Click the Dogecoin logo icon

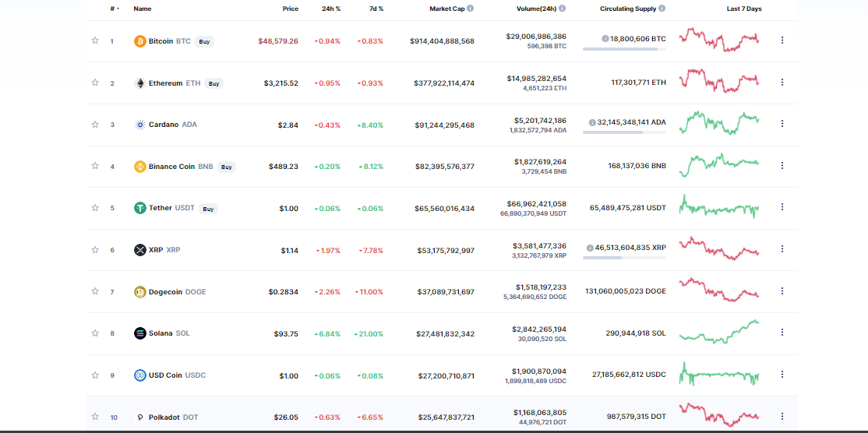click(140, 292)
